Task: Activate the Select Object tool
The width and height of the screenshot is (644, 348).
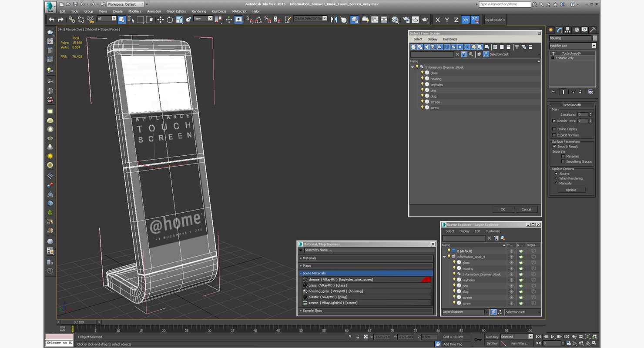Action: tap(121, 20)
